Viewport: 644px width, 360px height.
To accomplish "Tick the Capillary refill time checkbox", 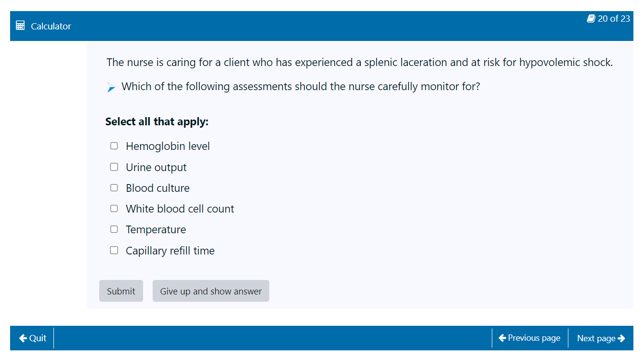I will coord(114,251).
